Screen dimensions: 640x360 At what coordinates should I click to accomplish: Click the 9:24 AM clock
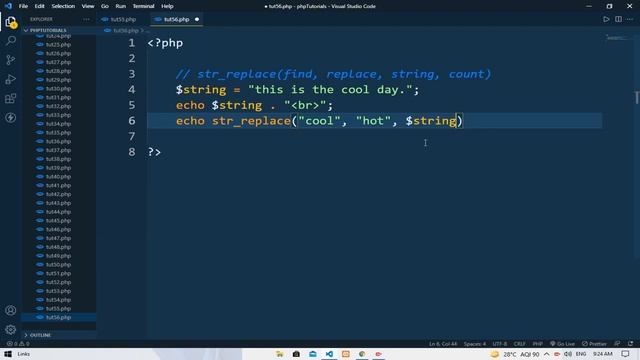point(602,354)
